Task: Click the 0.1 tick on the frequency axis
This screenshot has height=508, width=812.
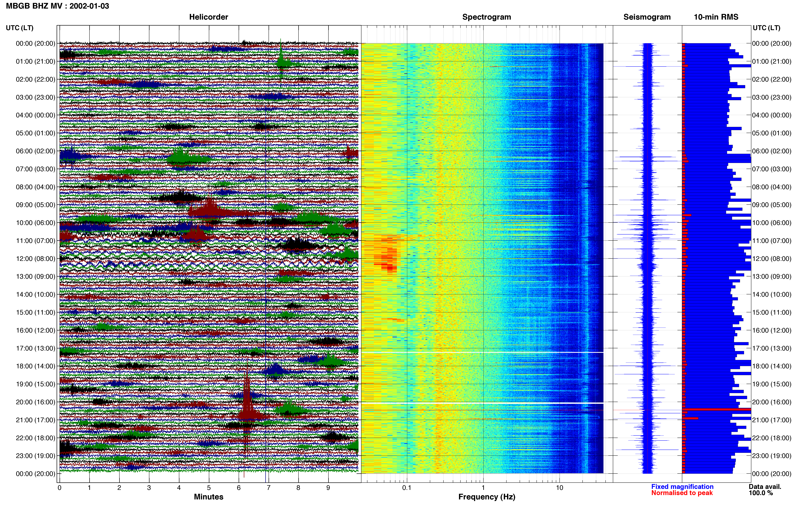Action: (407, 488)
